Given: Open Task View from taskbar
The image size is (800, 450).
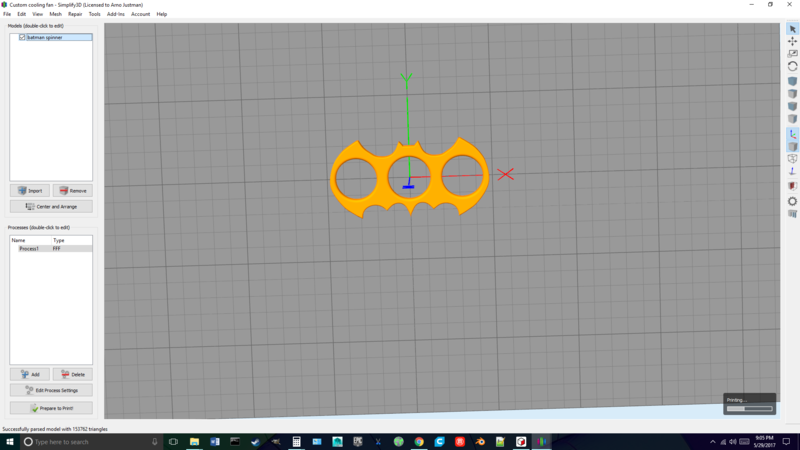Looking at the screenshot, I should [x=173, y=442].
